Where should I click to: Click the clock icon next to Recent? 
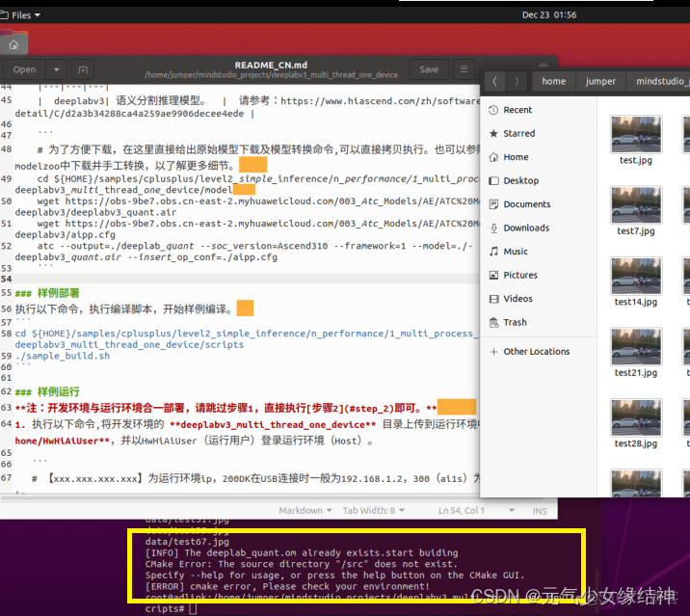pyautogui.click(x=493, y=110)
